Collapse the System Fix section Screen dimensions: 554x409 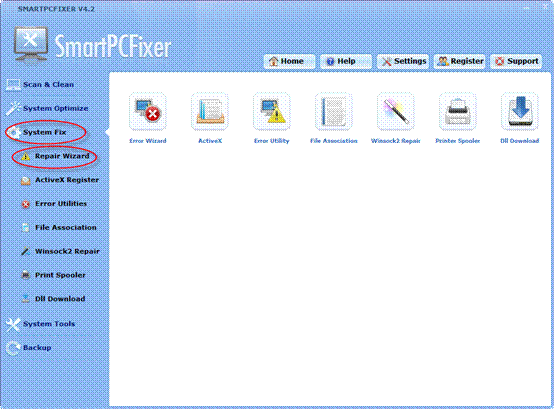(37, 132)
